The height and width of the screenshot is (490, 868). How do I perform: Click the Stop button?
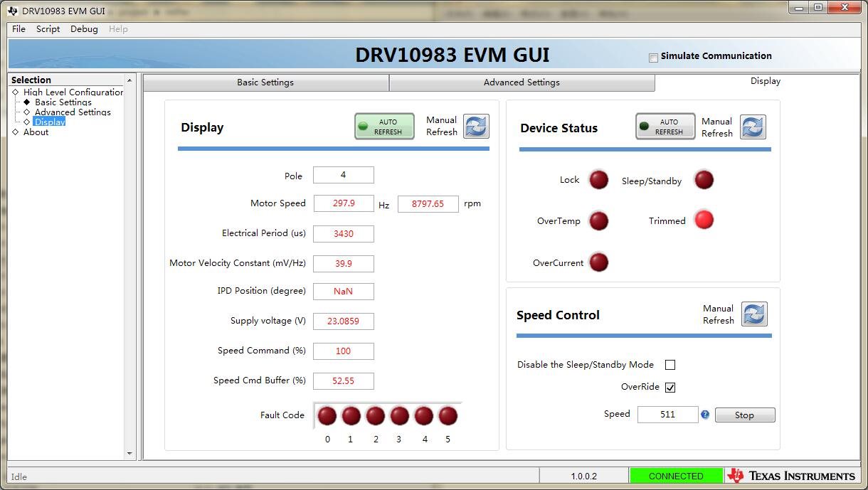point(744,415)
